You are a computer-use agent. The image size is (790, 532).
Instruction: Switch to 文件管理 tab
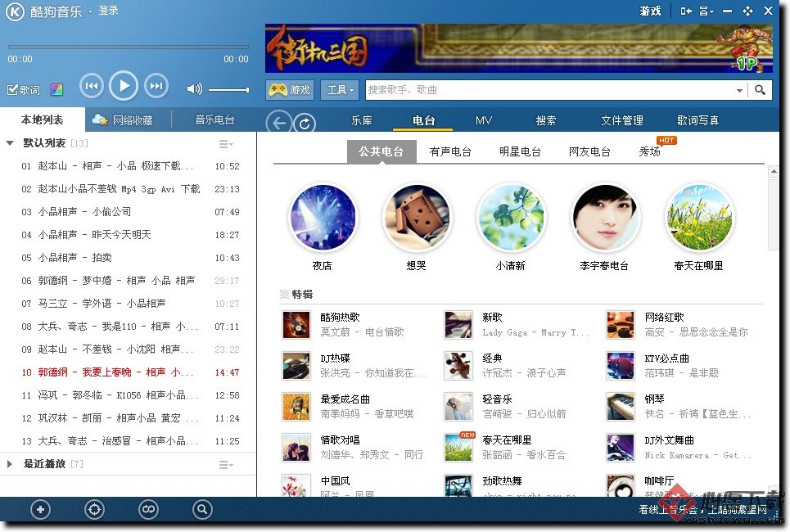tap(621, 120)
